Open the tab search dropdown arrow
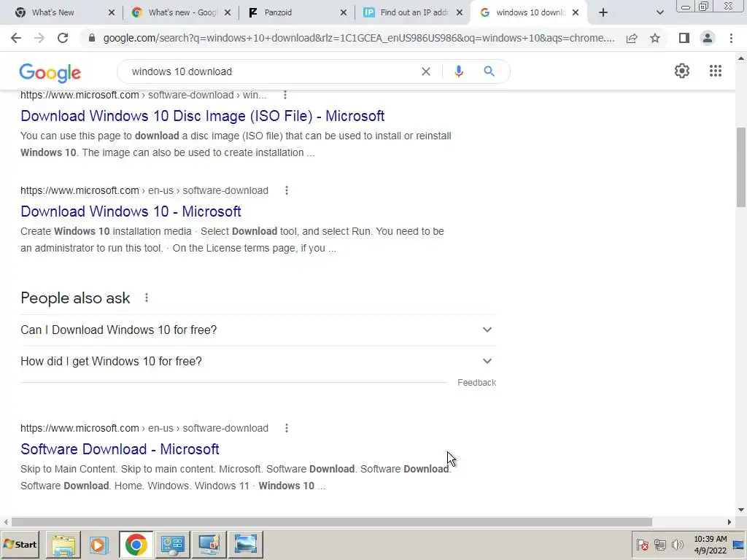 coord(659,12)
